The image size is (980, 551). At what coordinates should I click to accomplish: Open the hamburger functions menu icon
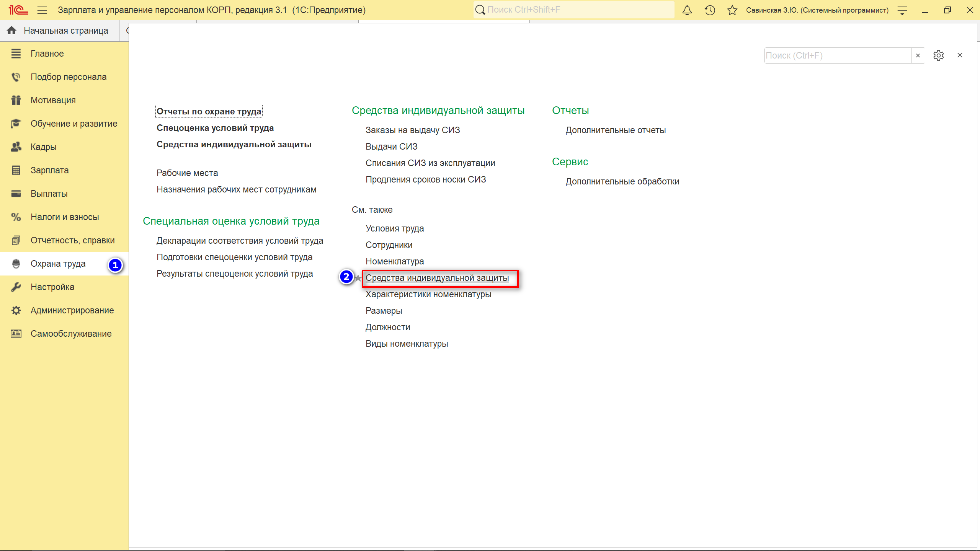[42, 10]
